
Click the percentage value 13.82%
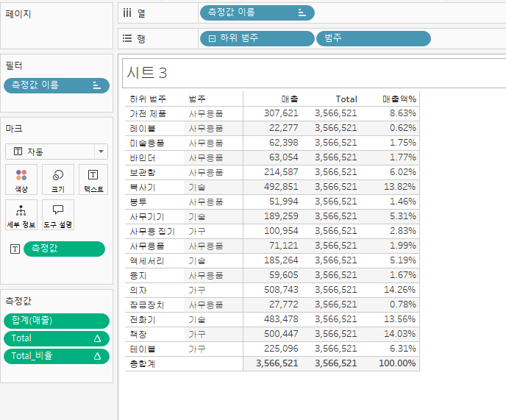400,187
